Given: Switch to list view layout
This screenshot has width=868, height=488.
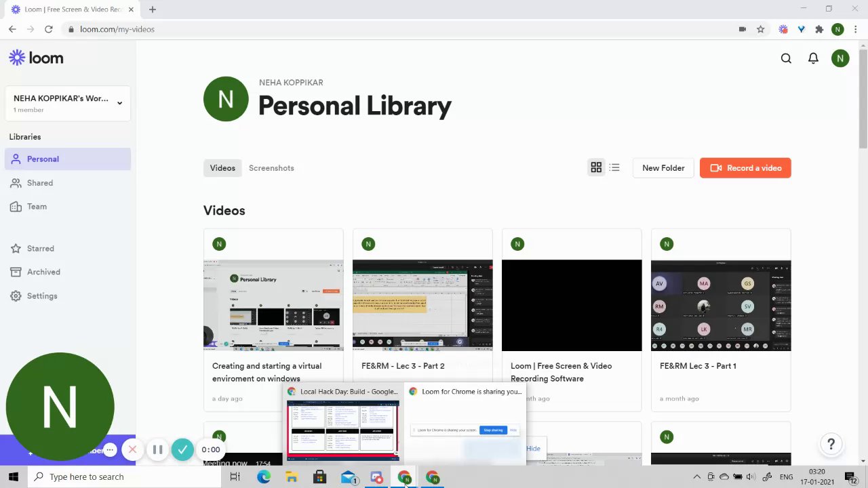Looking at the screenshot, I should pyautogui.click(x=614, y=167).
